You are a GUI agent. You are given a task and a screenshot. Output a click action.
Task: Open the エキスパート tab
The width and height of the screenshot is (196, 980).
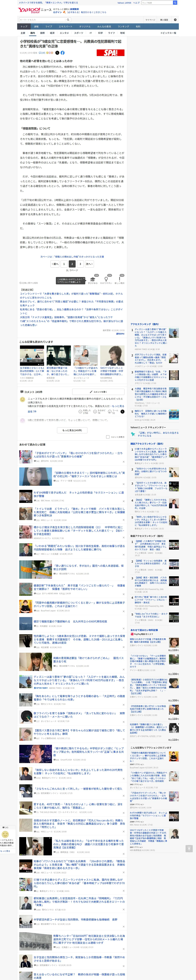(65, 27)
